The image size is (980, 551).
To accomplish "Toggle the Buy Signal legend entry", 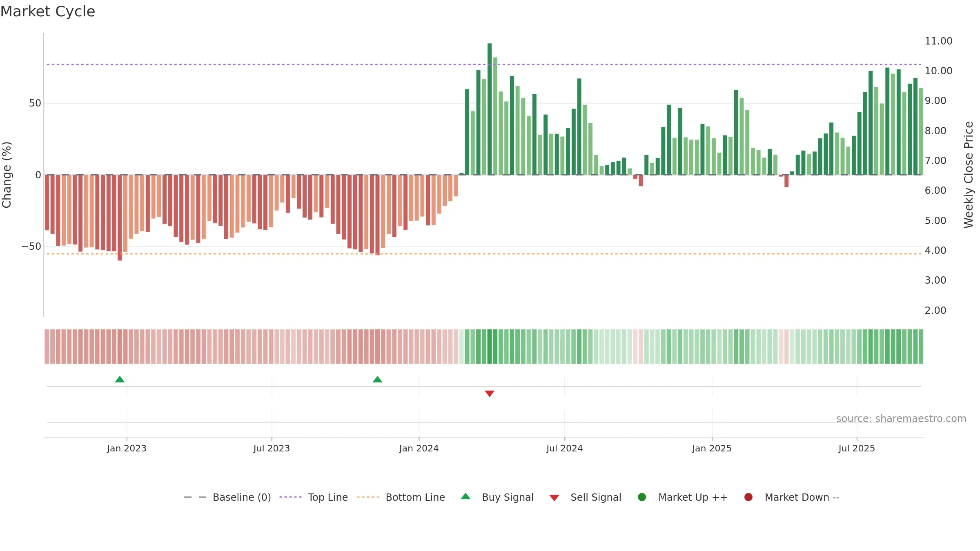I will click(497, 497).
